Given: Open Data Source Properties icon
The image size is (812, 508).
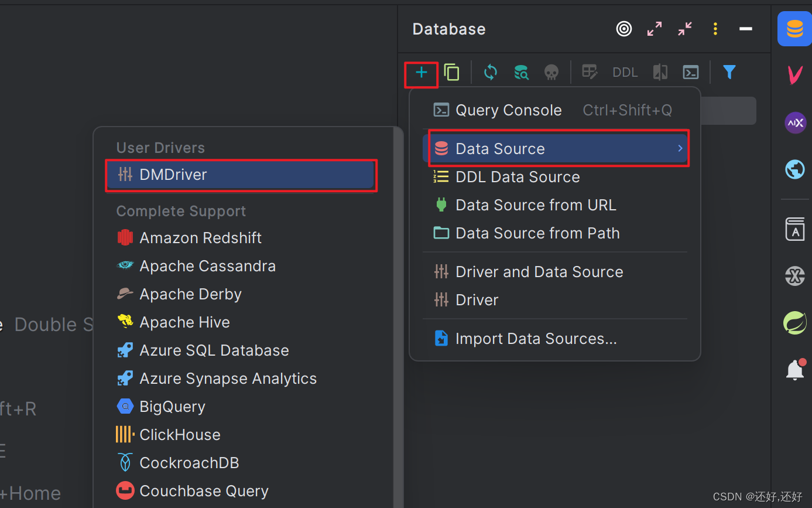Looking at the screenshot, I should [521, 73].
